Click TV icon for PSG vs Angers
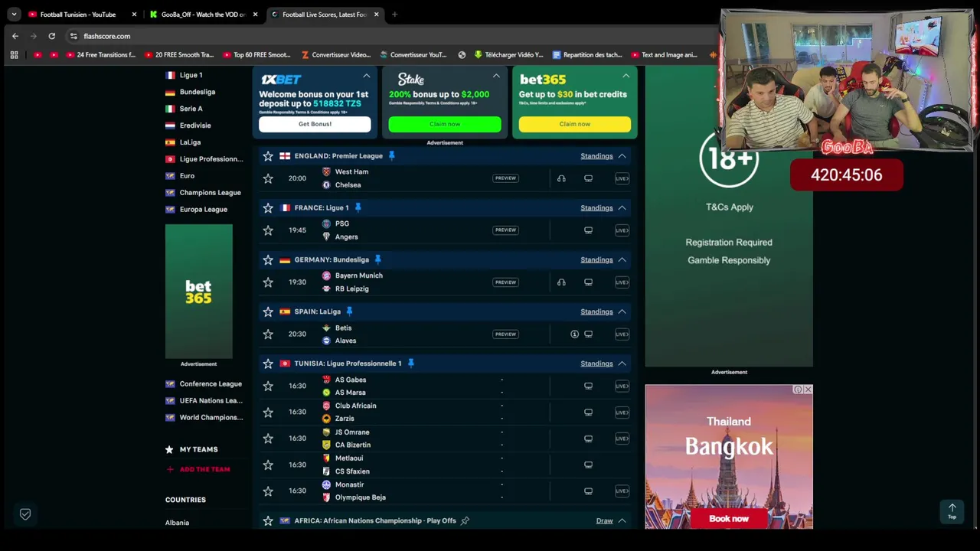 588,230
